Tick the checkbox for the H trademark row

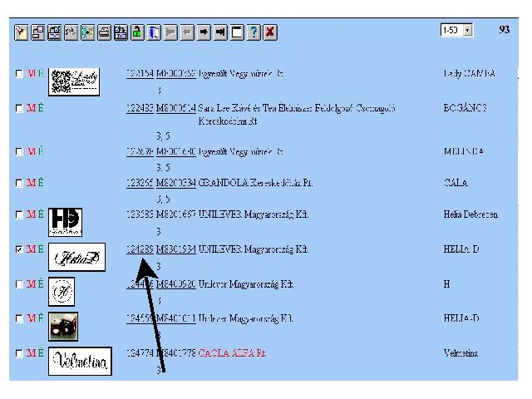pyautogui.click(x=19, y=284)
